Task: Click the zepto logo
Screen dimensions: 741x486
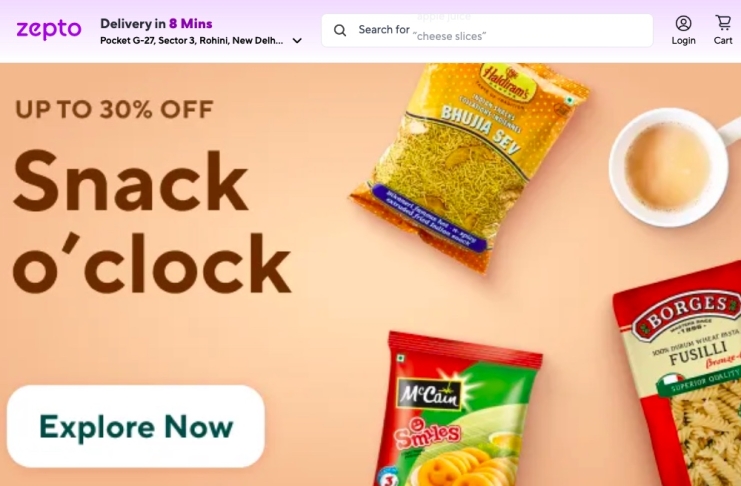Action: point(49,29)
